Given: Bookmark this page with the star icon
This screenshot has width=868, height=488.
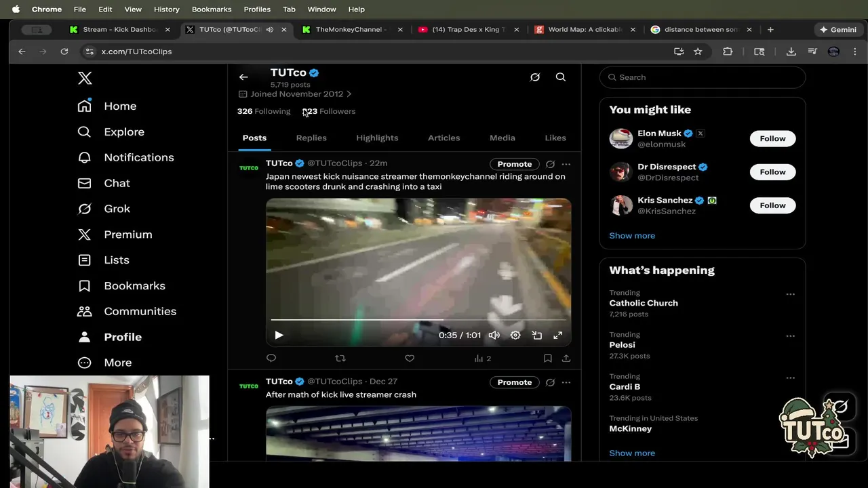Looking at the screenshot, I should pos(698,52).
